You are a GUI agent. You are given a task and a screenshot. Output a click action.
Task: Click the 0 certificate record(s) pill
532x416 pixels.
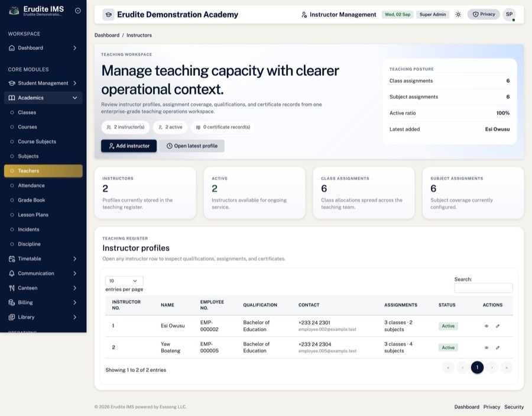(223, 127)
